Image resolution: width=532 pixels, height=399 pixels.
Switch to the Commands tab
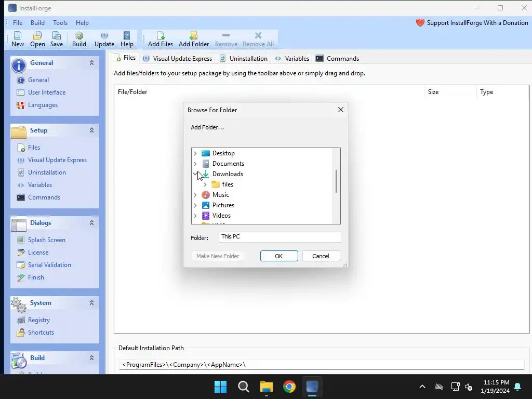[x=337, y=59]
